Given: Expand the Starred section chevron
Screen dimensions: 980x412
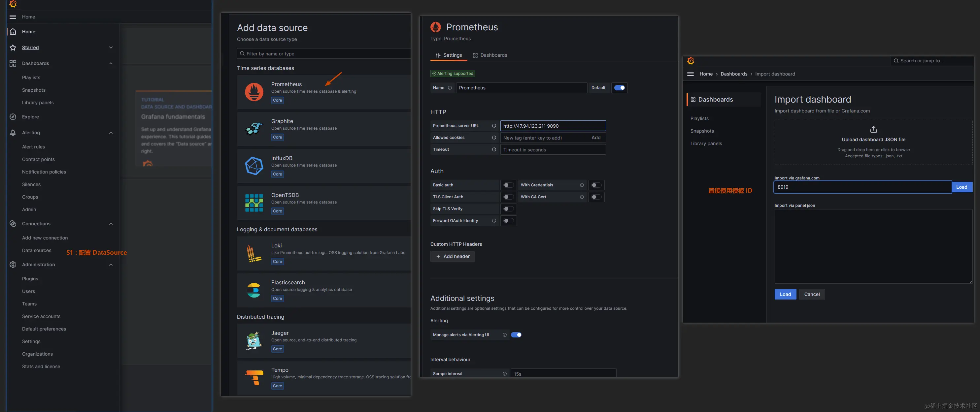Looking at the screenshot, I should 111,48.
